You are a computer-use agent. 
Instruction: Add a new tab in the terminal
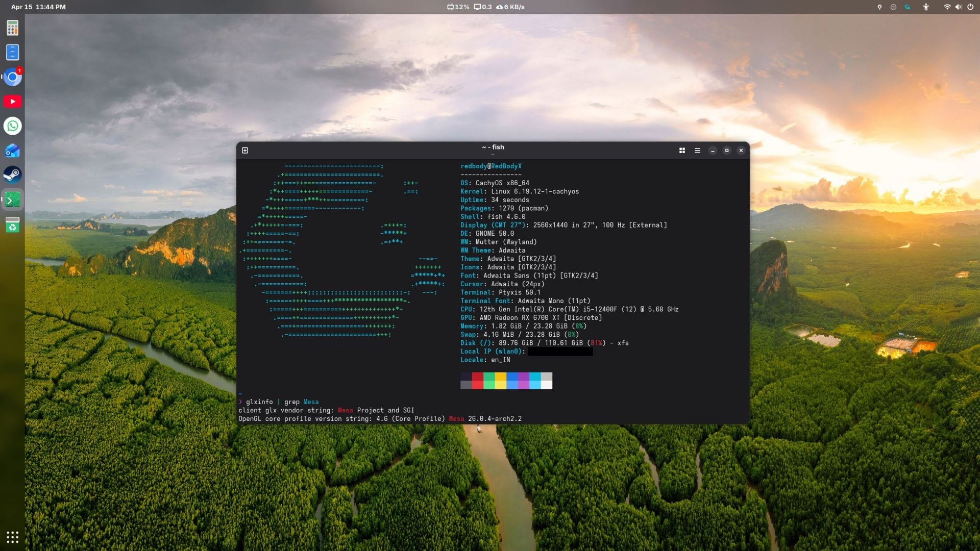coord(245,151)
